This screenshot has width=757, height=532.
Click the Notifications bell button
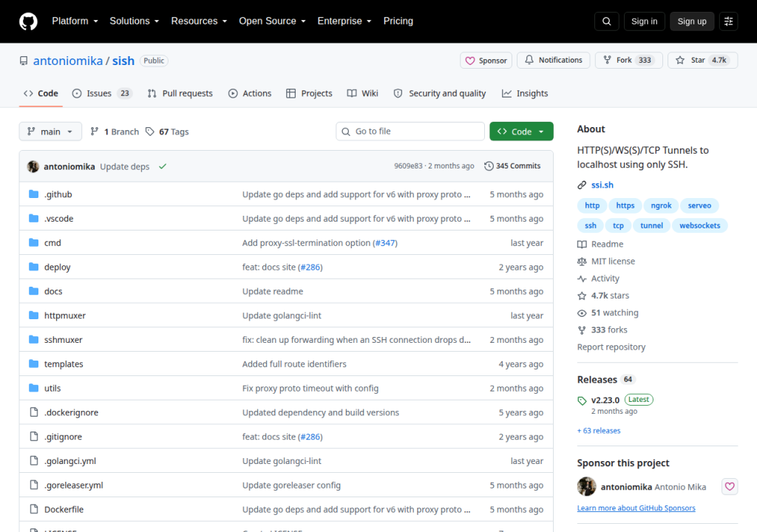553,61
